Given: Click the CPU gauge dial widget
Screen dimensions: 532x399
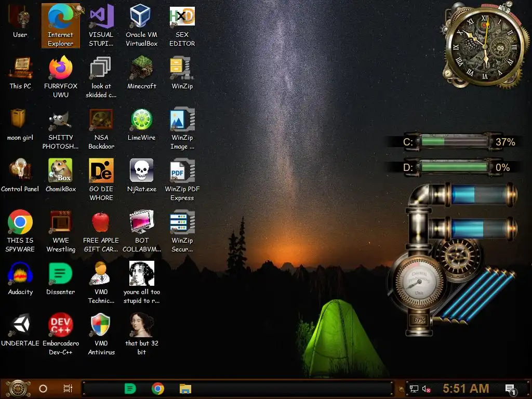Looking at the screenshot, I should click(x=419, y=282).
